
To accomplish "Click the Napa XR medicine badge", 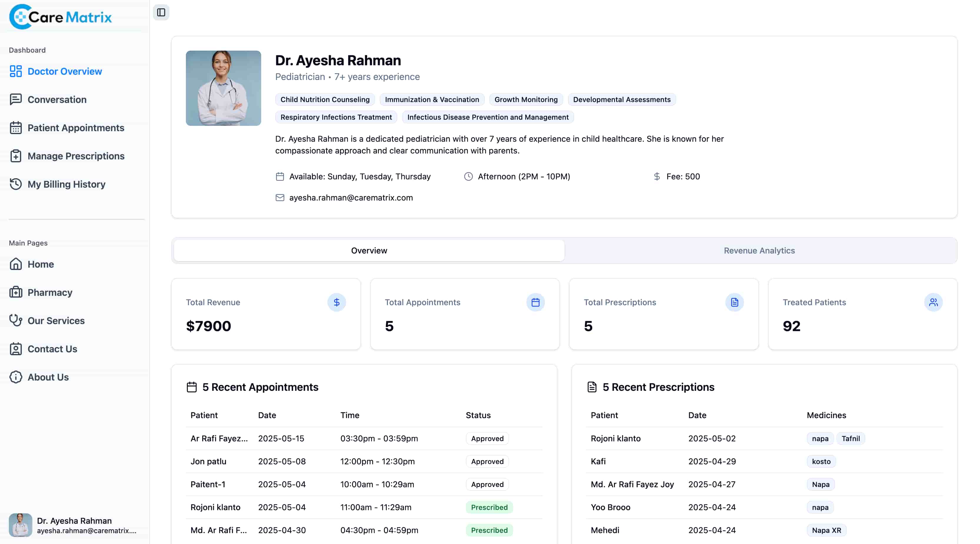I will [826, 530].
